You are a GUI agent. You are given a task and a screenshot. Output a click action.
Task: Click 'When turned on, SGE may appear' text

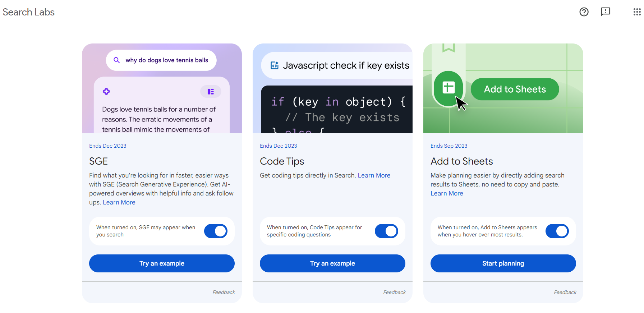click(x=146, y=231)
